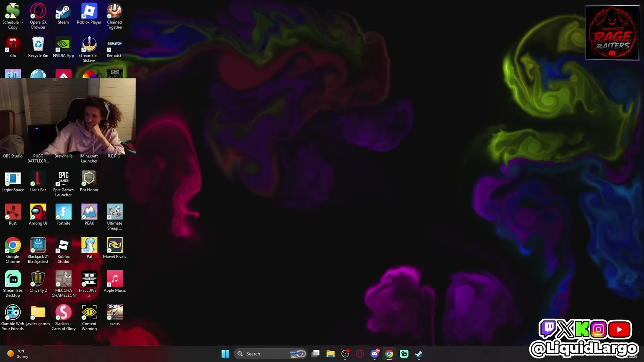Screen dimensions: 644x362
Task: Click the OBS Studio desktop label
Action: point(13,156)
